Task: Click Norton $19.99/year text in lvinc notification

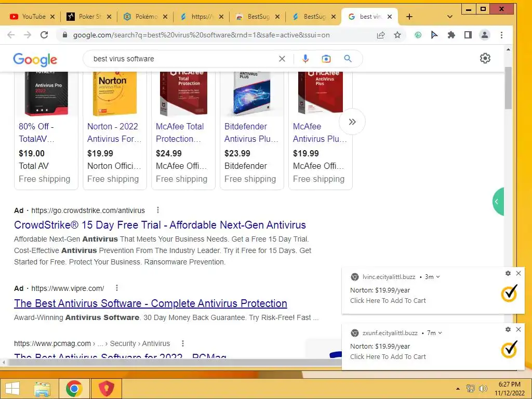Action: point(380,290)
